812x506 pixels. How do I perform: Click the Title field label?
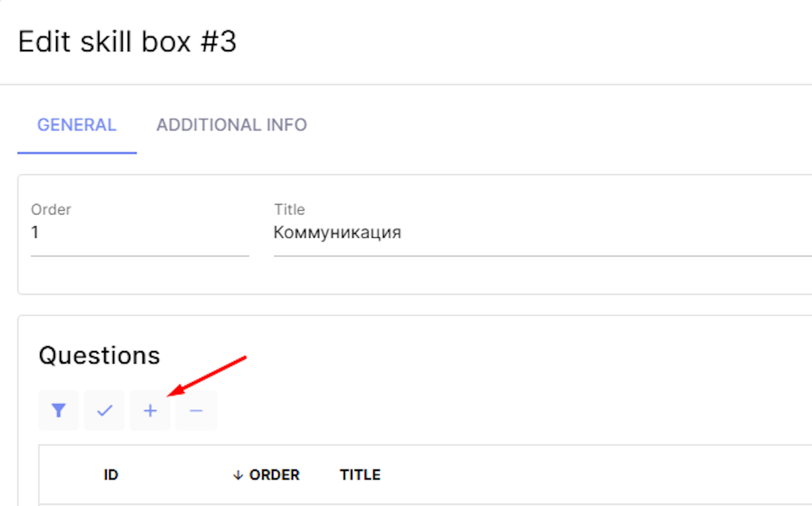pos(289,210)
